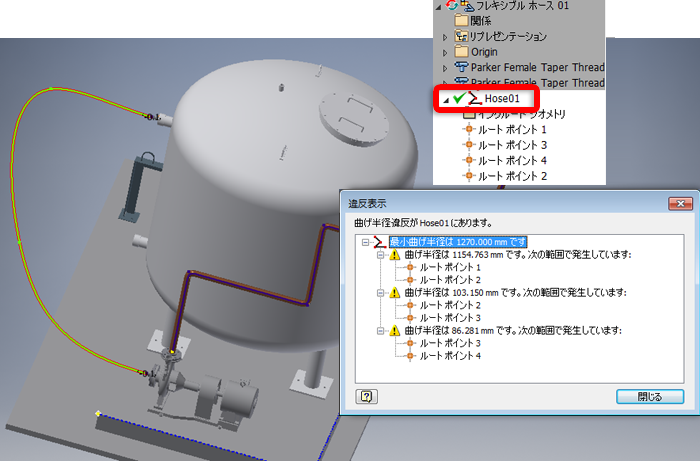This screenshot has width=700, height=461.
Task: Click the tank's round manhole cover
Action: (354, 119)
